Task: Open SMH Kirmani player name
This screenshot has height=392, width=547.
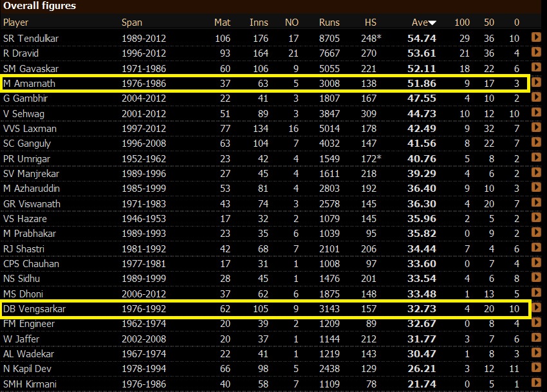Action: click(x=30, y=384)
